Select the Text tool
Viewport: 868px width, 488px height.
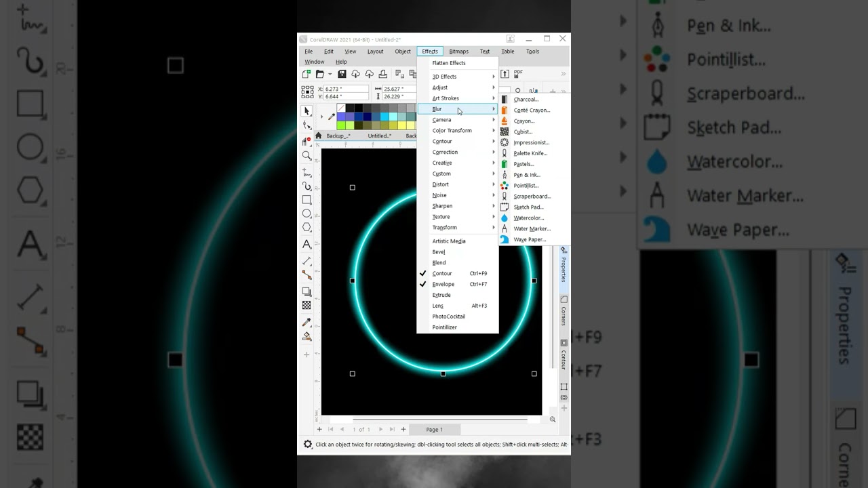click(x=307, y=245)
